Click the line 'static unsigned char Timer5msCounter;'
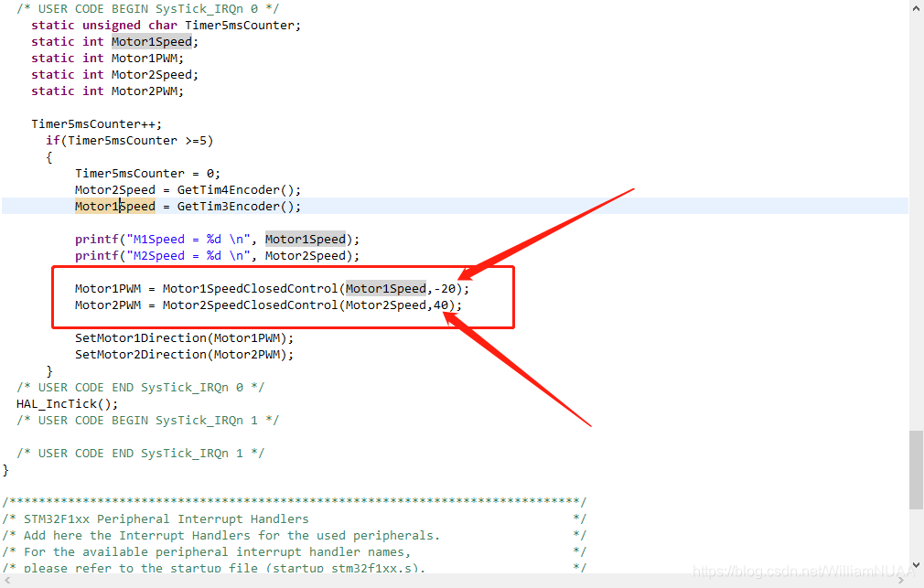Viewport: 924px width, 588px height. coord(166,26)
